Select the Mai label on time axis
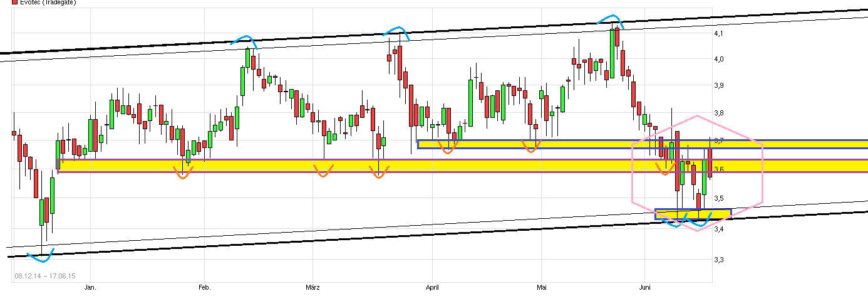Viewport: 868px width, 301px height. tap(542, 288)
